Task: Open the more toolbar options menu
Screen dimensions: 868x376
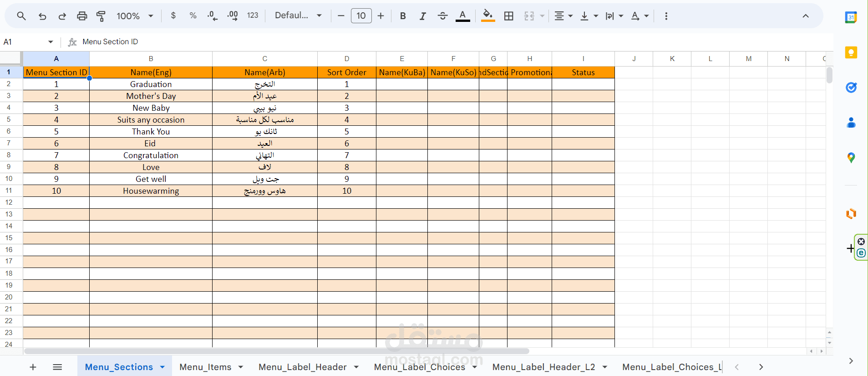Action: (666, 16)
